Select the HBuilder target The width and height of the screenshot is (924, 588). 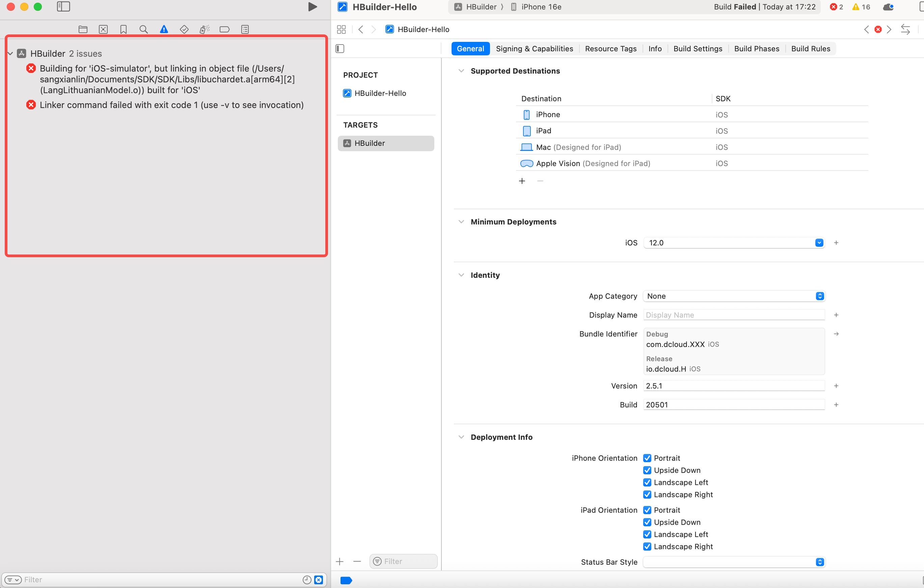pyautogui.click(x=386, y=143)
